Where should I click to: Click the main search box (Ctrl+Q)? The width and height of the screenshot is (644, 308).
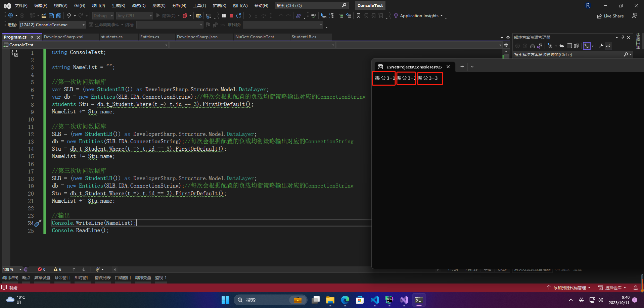click(312, 6)
